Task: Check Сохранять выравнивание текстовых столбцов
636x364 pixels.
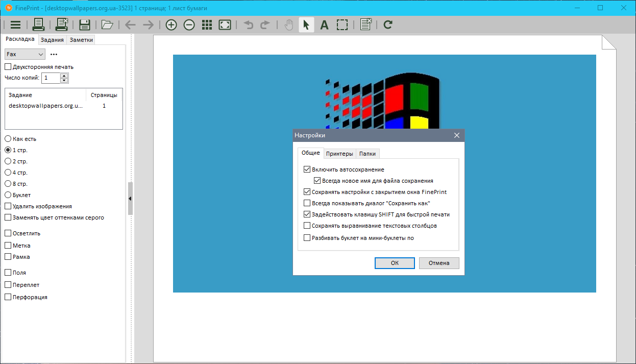Action: pos(370,226)
